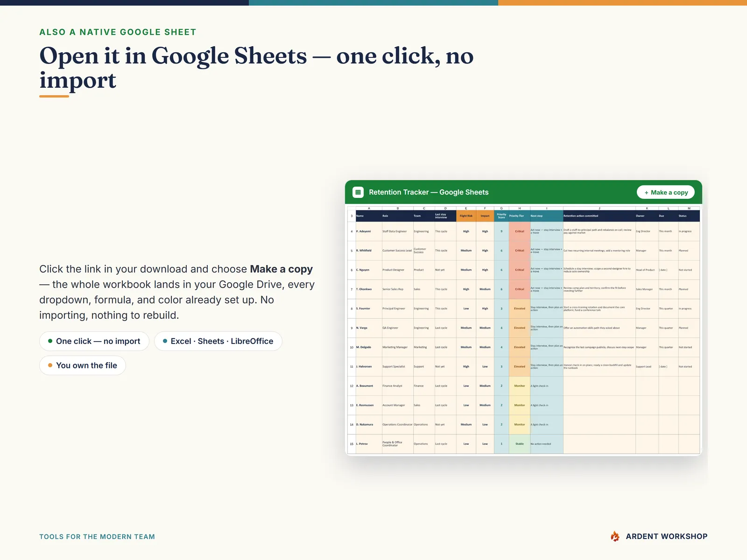Click the 'C. Nguyen' name cell
Screen dimensions: 747x560
(x=368, y=270)
